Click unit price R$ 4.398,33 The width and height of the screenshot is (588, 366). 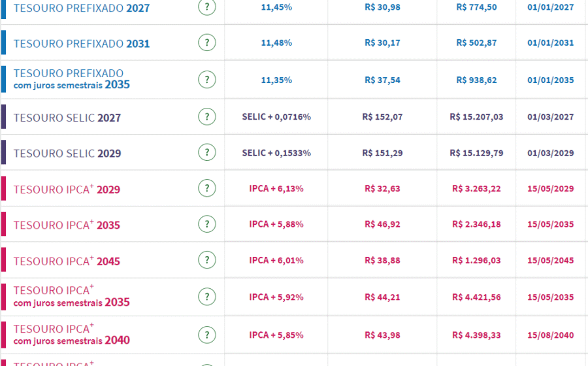click(476, 335)
